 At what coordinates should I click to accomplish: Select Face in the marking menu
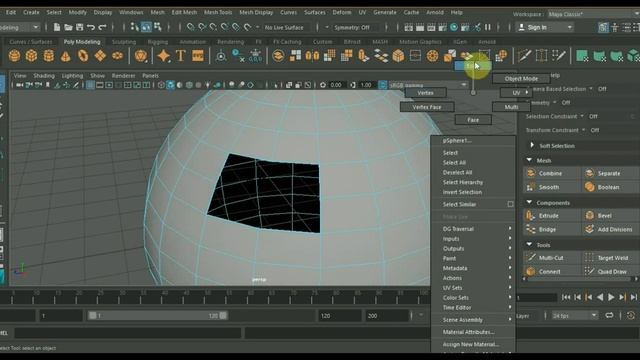(473, 120)
